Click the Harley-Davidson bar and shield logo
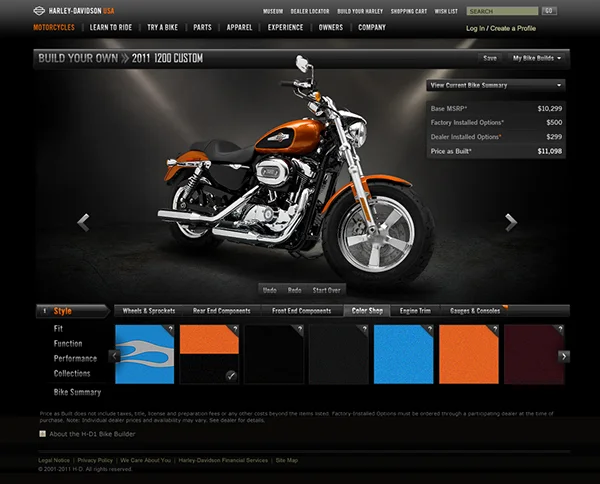600x484 pixels. point(39,11)
